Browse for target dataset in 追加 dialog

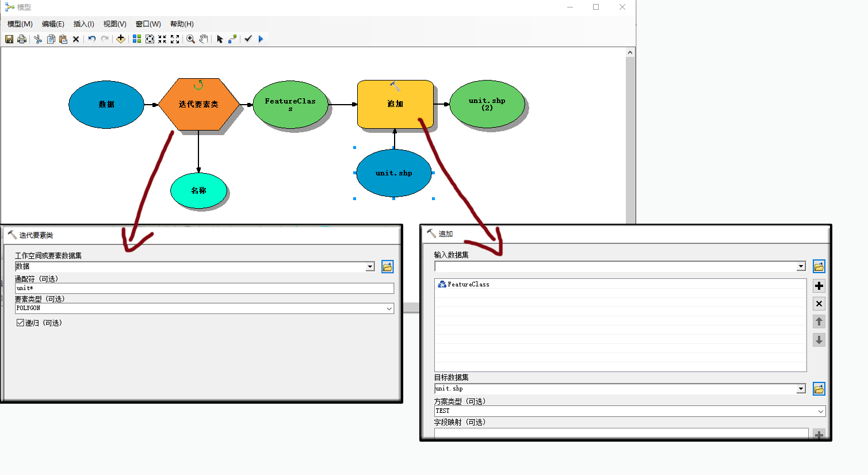(819, 389)
